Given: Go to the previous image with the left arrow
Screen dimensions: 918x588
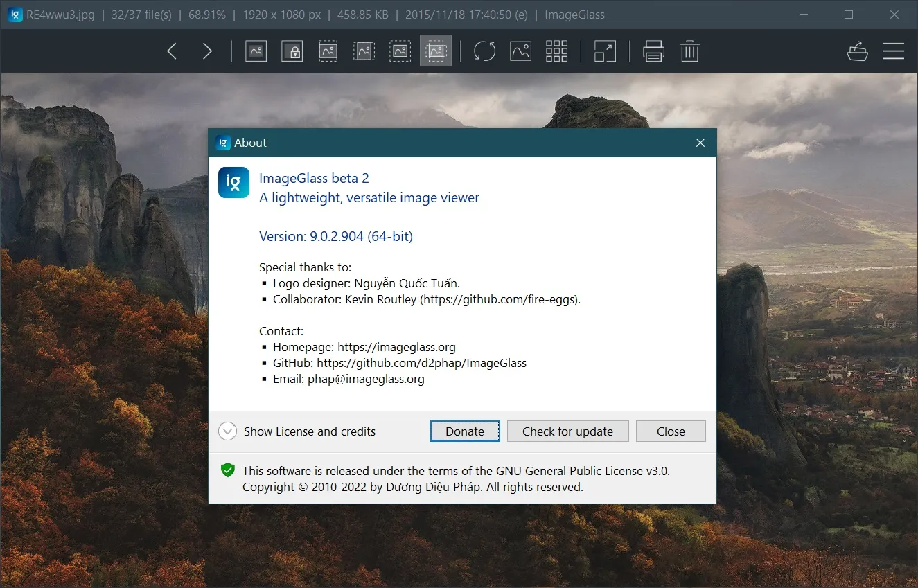Looking at the screenshot, I should click(x=172, y=51).
